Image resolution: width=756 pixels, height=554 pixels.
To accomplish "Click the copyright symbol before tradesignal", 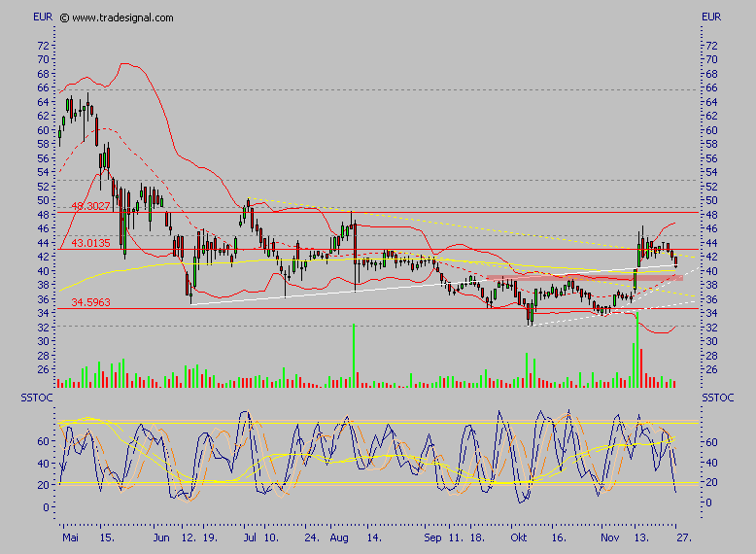I will [x=64, y=17].
